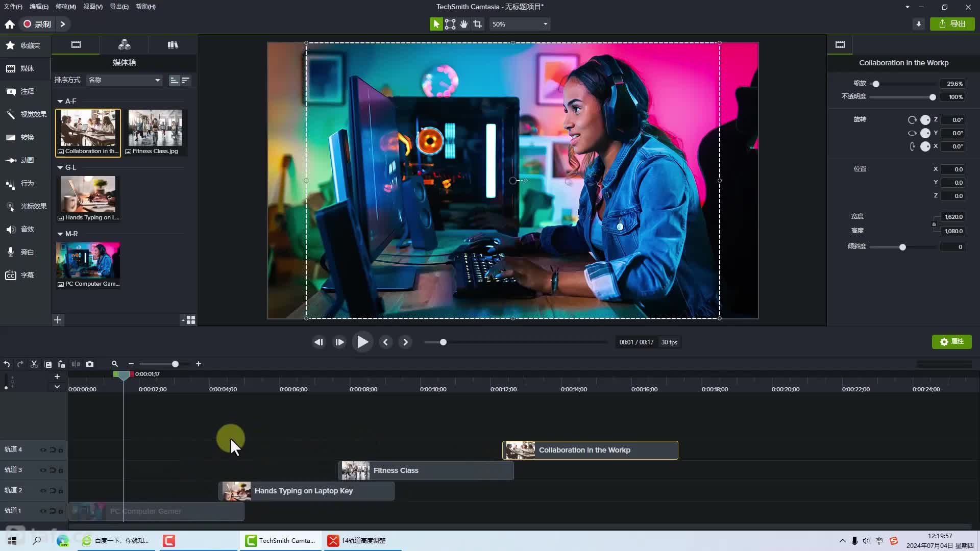Open the 字幕 captions panel
The height and width of the screenshot is (551, 980).
pyautogui.click(x=26, y=275)
